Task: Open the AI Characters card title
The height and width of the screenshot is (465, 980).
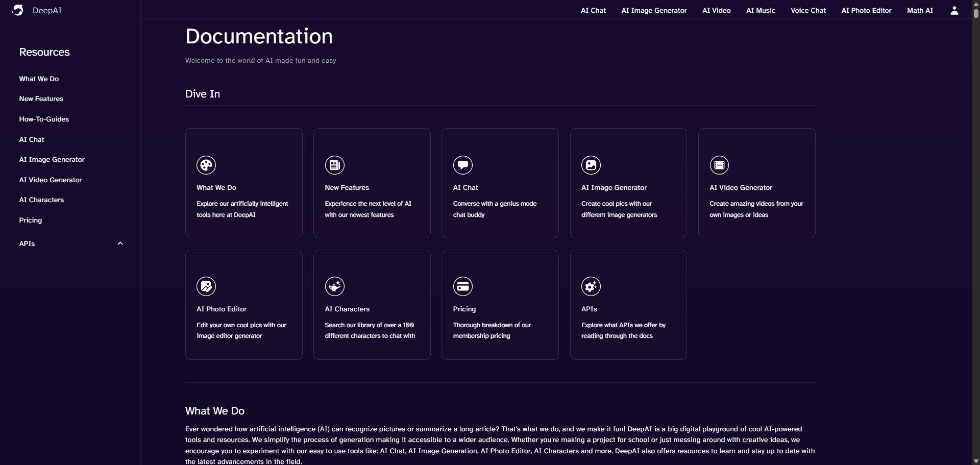Action: pos(347,309)
